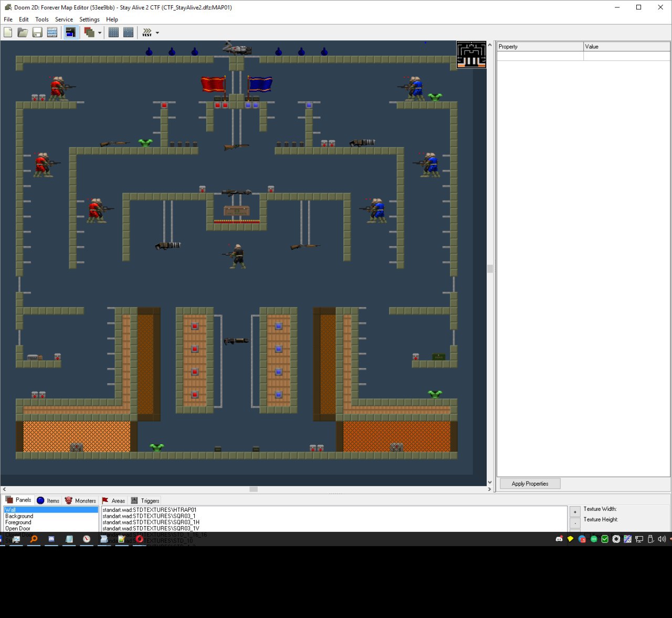Switch to the Items tab

click(48, 500)
